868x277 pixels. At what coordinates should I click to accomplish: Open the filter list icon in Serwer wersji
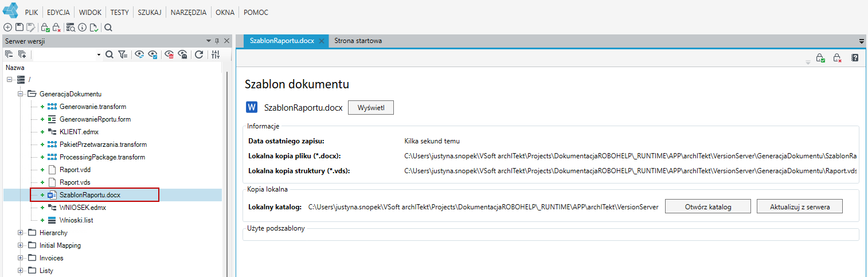pyautogui.click(x=123, y=54)
